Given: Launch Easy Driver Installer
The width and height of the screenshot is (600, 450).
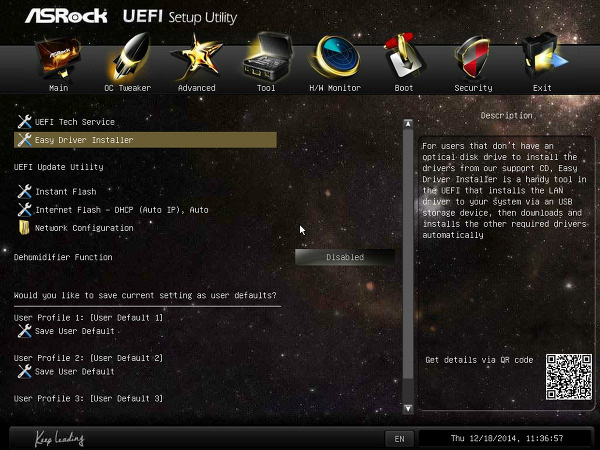Looking at the screenshot, I should (x=145, y=140).
